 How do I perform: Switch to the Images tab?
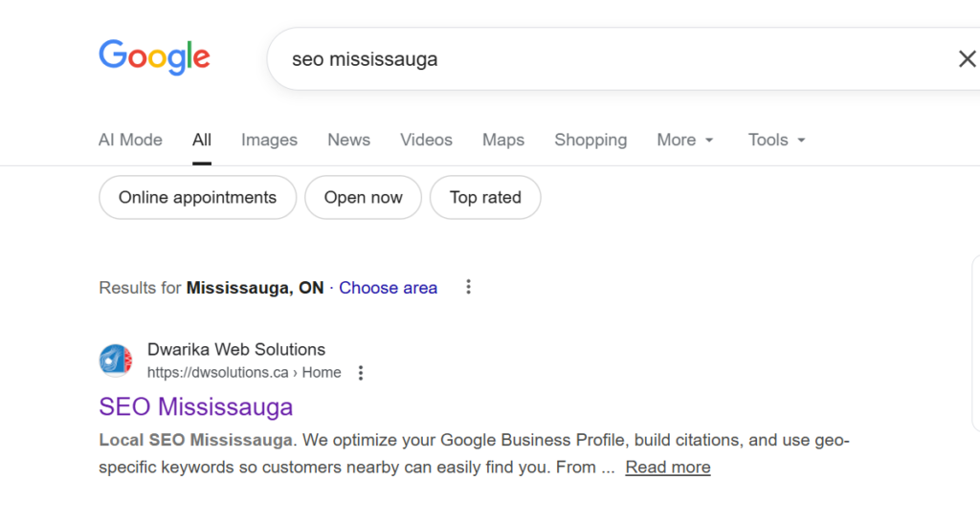tap(269, 140)
